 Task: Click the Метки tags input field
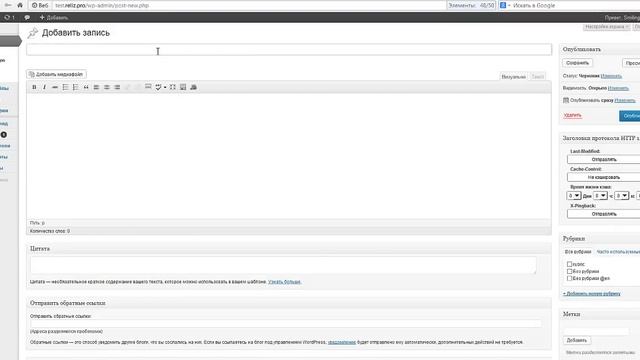coord(596,331)
